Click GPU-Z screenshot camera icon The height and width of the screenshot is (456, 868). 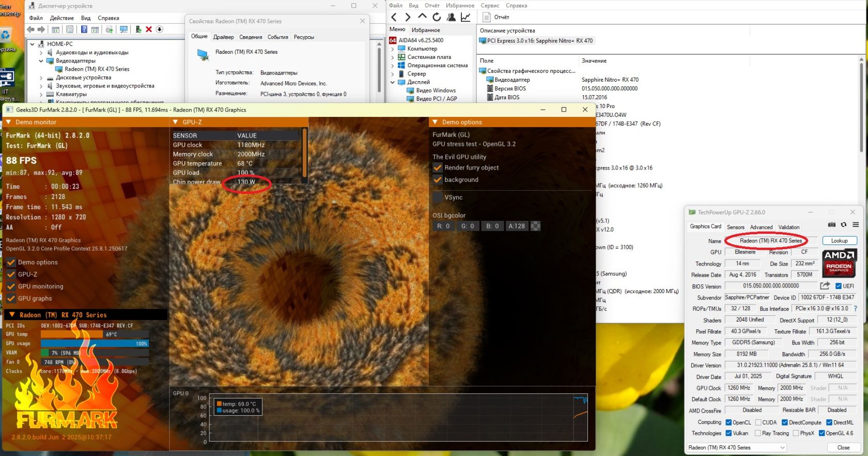pyautogui.click(x=832, y=225)
